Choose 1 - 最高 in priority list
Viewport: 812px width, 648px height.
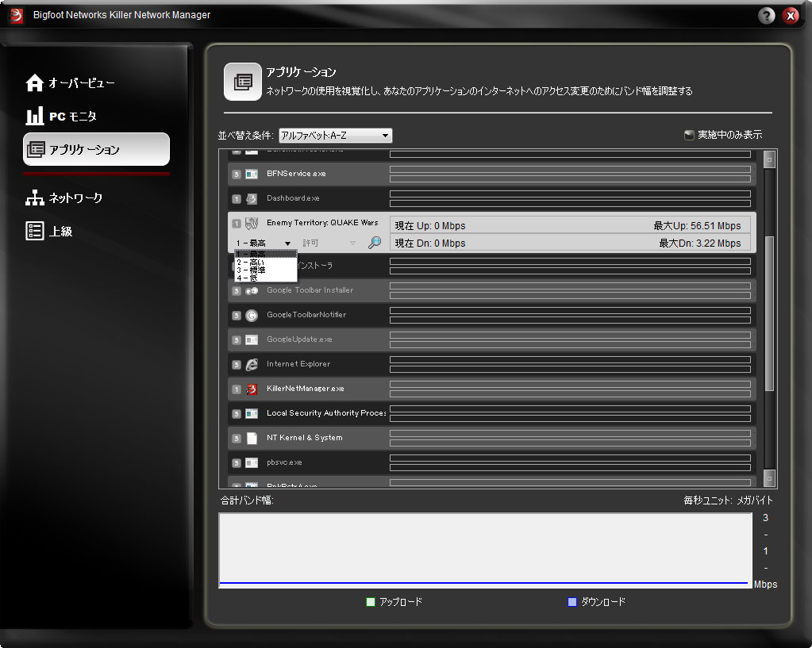[x=266, y=254]
